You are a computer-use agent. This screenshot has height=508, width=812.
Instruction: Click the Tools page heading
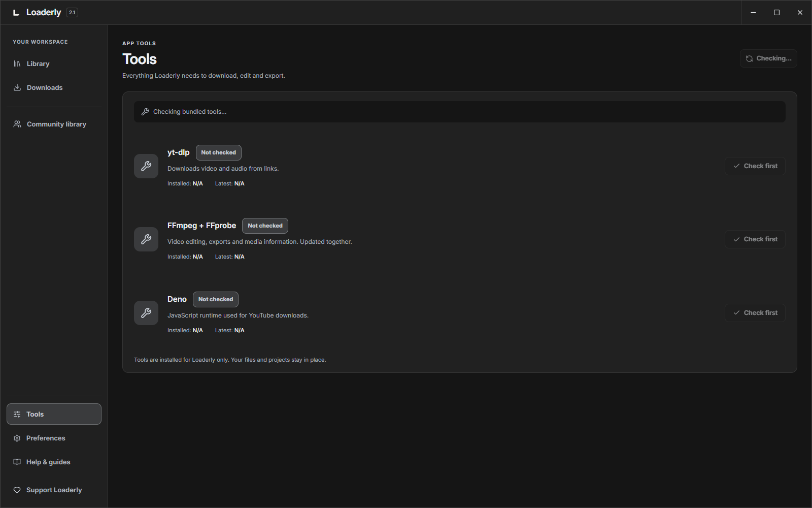(140, 59)
